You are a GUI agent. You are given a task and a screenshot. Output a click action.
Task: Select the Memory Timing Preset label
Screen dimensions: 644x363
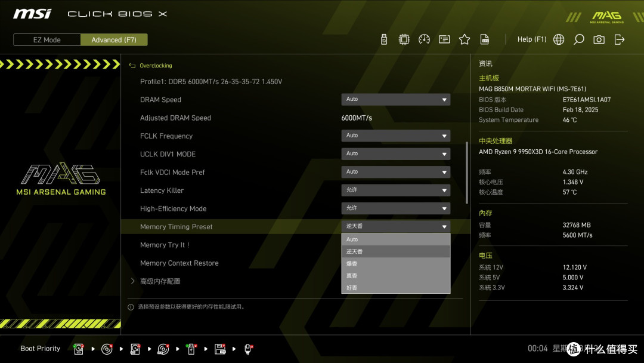tap(176, 227)
